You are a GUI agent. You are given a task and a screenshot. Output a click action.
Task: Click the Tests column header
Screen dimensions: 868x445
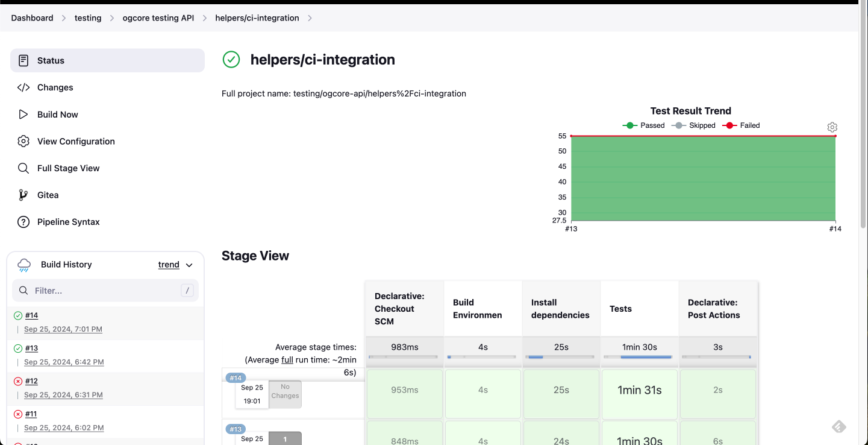[x=640, y=309]
